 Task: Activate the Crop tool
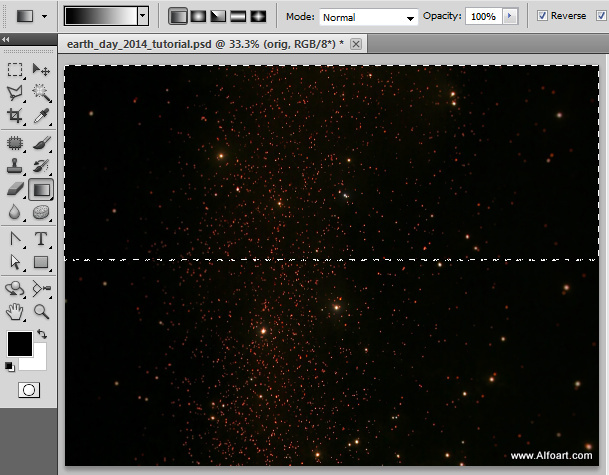(x=15, y=116)
